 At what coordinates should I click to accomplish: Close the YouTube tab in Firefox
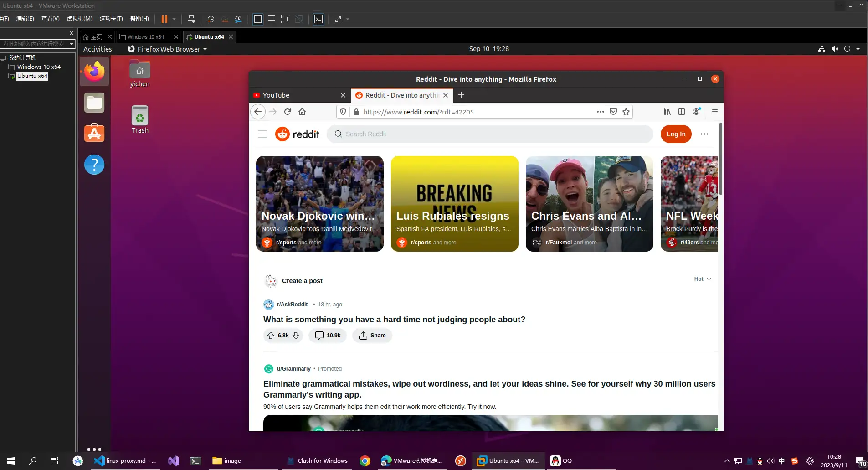tap(343, 95)
